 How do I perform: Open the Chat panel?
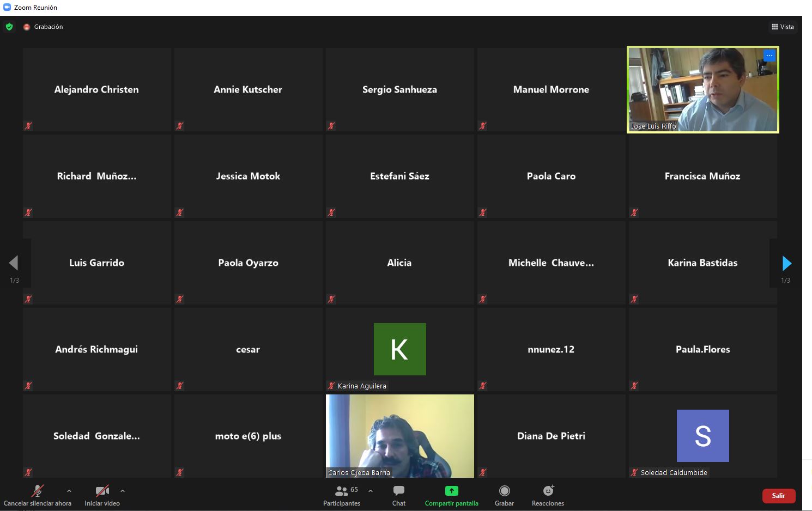(398, 491)
